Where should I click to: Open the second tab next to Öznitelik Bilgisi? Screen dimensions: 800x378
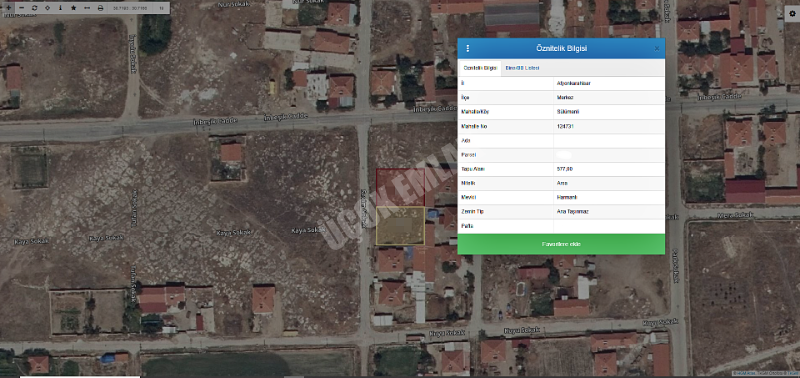tap(522, 68)
